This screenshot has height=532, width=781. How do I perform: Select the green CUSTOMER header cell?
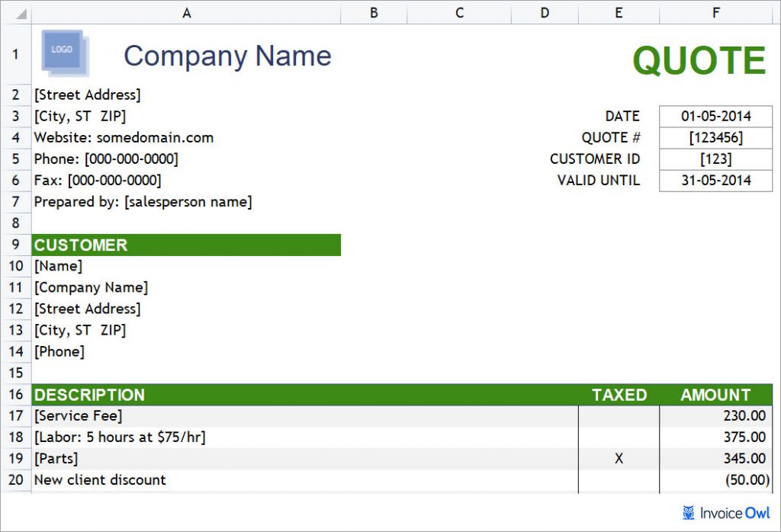(186, 245)
